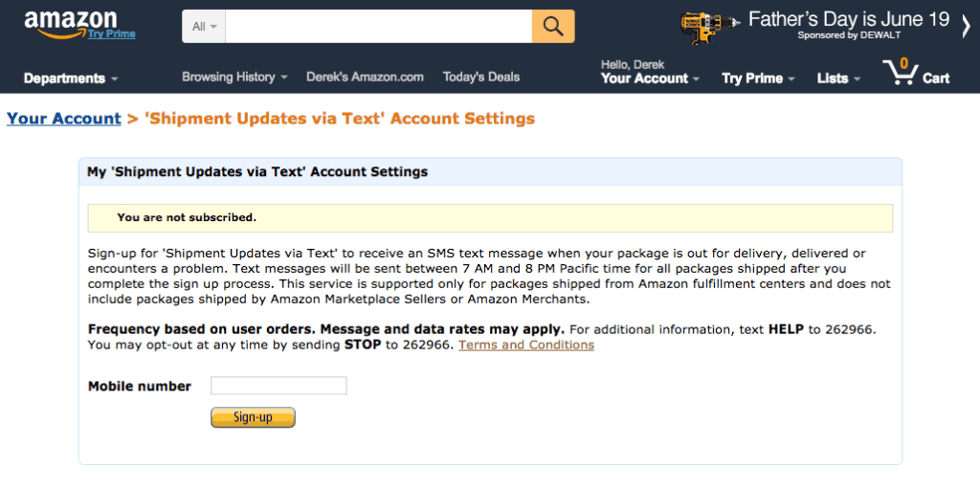Click the DEWALT drill ad image
This screenshot has width=980, height=490.
point(709,27)
